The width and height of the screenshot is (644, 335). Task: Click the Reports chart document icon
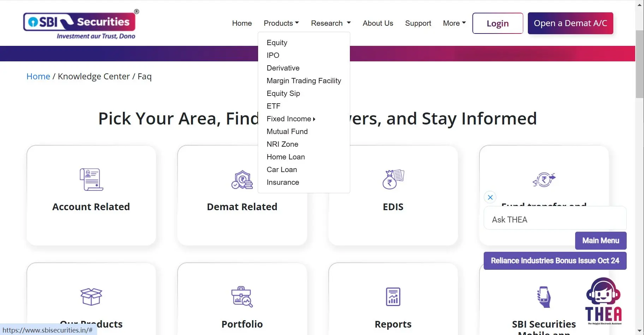click(x=393, y=297)
